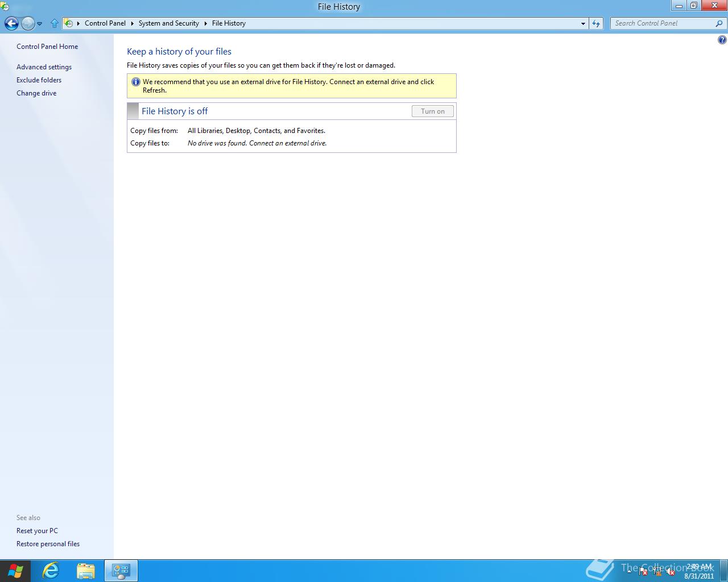Click 'No drive was found' message
The width and height of the screenshot is (728, 582).
click(257, 143)
